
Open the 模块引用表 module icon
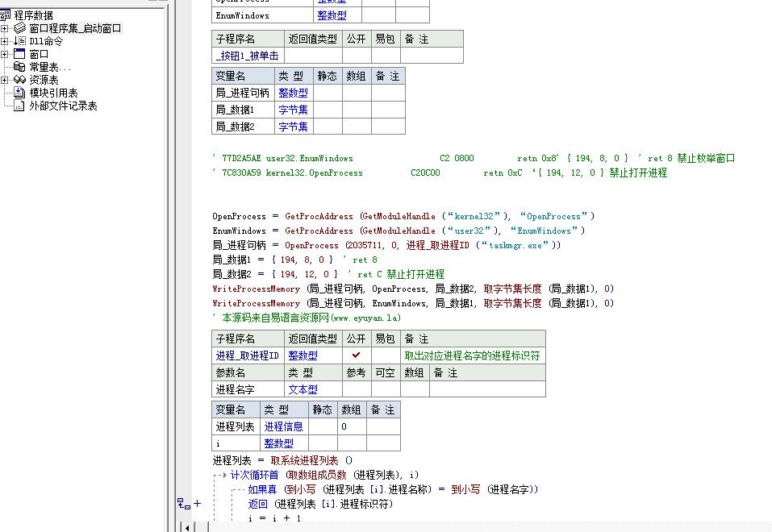[x=19, y=93]
